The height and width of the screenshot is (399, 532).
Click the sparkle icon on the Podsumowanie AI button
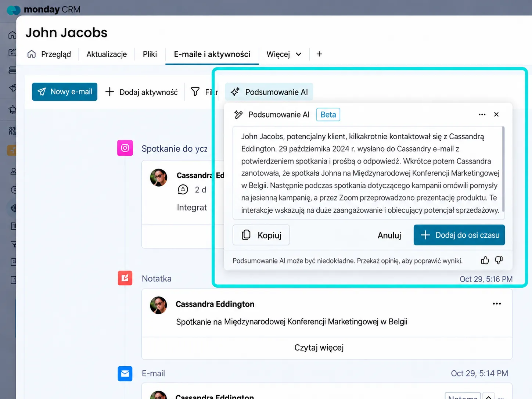click(x=235, y=92)
